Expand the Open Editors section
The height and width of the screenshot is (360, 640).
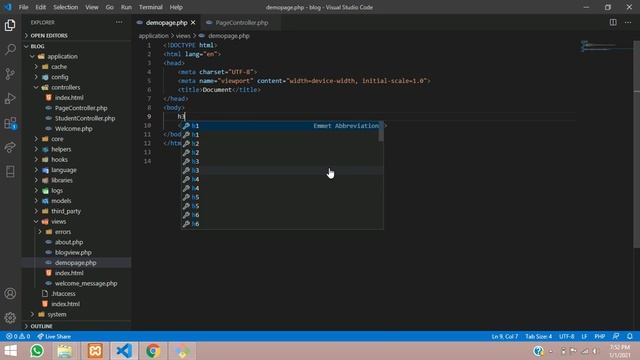click(x=49, y=36)
